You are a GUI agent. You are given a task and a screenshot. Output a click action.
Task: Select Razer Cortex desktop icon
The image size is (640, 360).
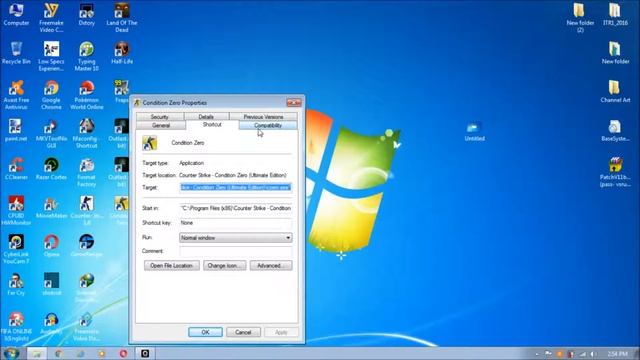point(51,169)
